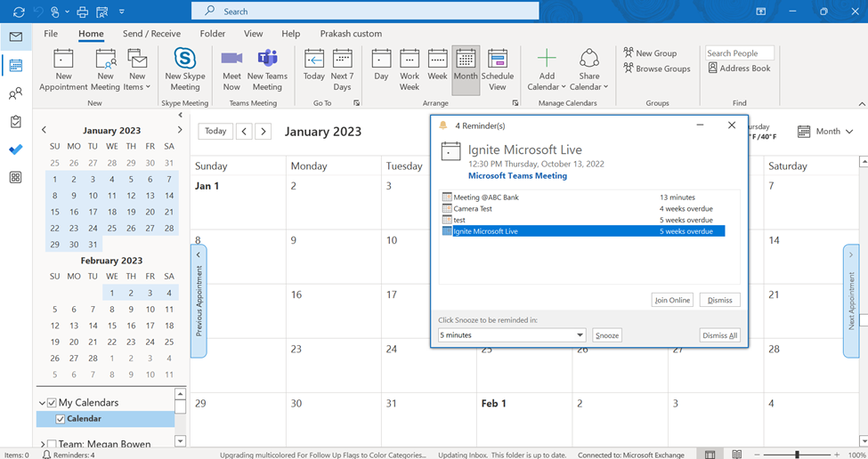Open People in the navigation bar

(15, 93)
